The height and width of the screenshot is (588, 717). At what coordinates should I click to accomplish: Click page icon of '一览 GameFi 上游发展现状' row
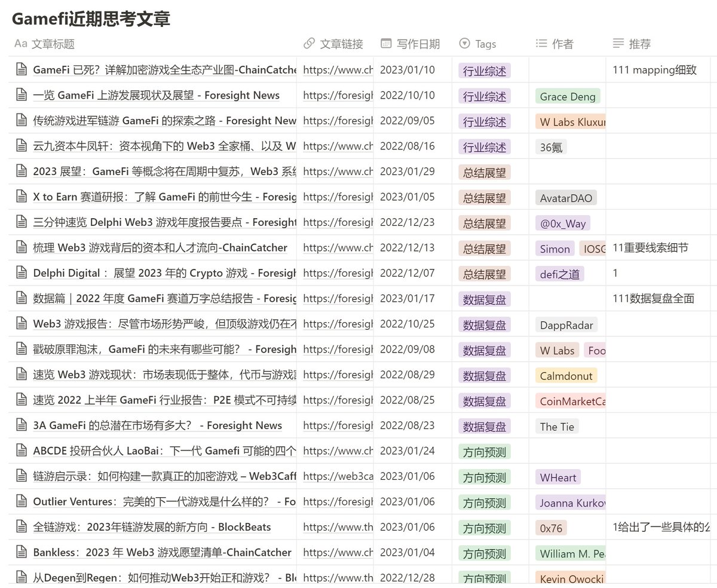point(22,95)
